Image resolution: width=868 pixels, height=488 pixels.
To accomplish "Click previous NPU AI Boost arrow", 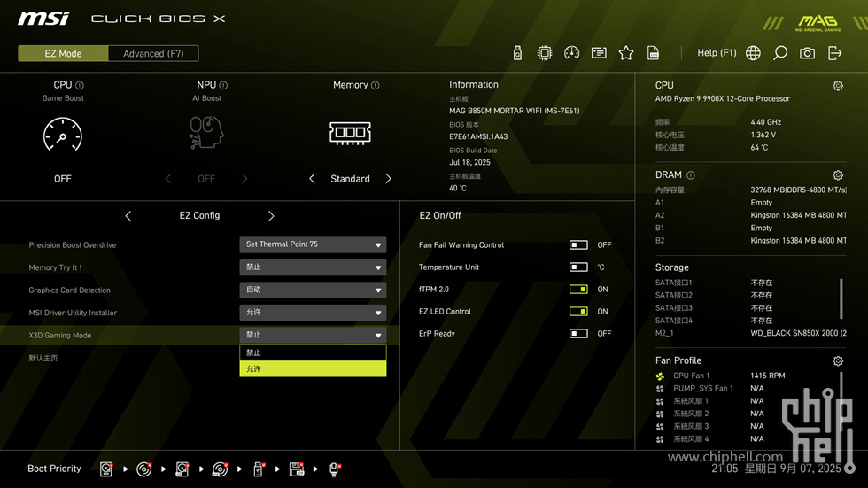I will [168, 179].
